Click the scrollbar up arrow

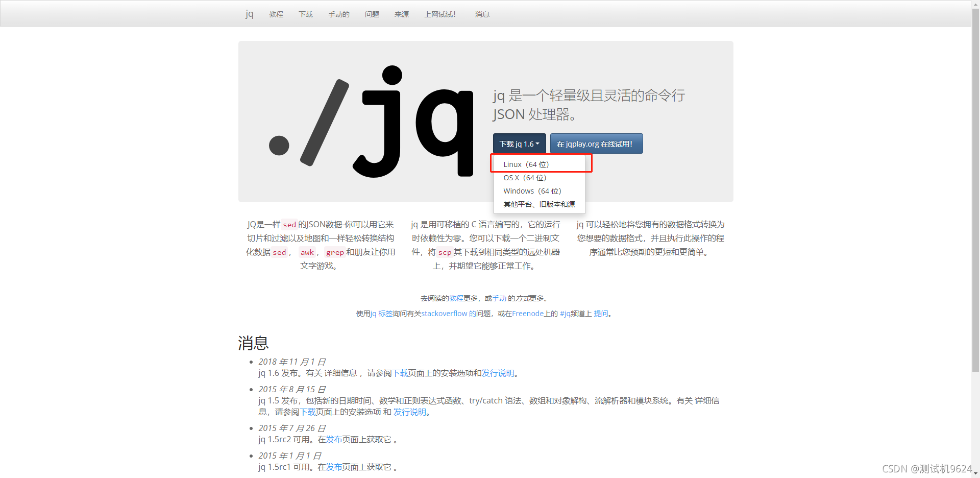[975, 4]
